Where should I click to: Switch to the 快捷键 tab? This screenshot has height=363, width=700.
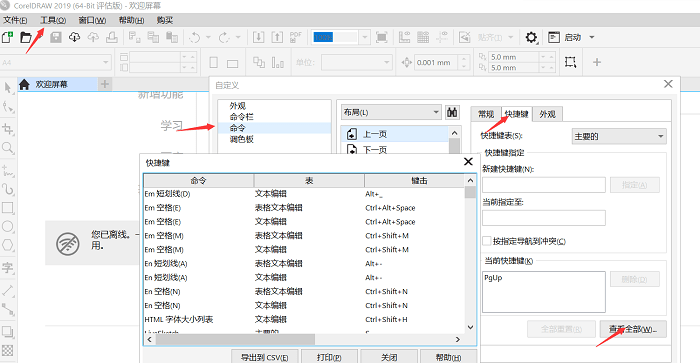click(517, 114)
